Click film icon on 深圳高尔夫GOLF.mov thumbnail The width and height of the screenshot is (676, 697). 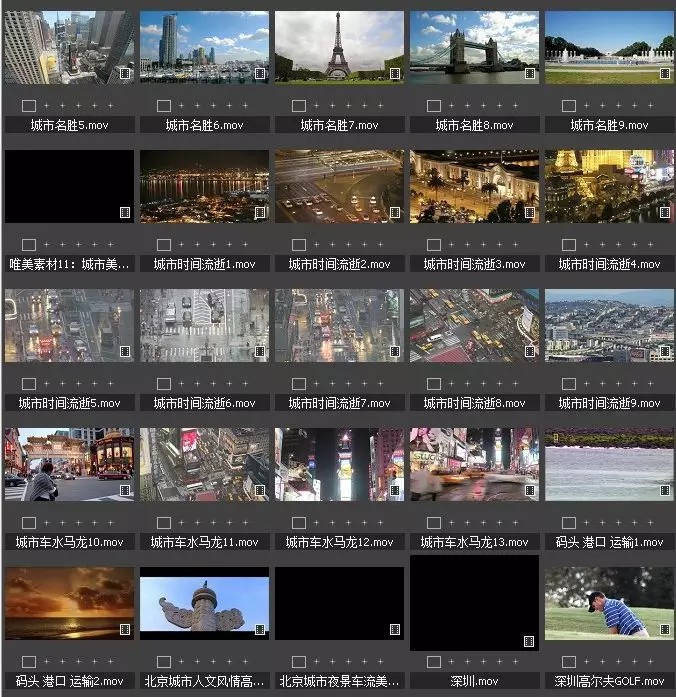665,630
